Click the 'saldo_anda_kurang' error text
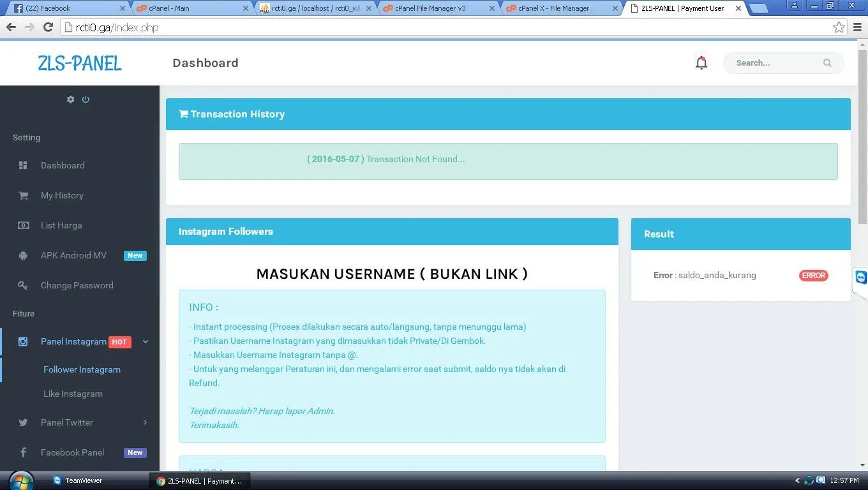The width and height of the screenshot is (868, 490). click(717, 275)
